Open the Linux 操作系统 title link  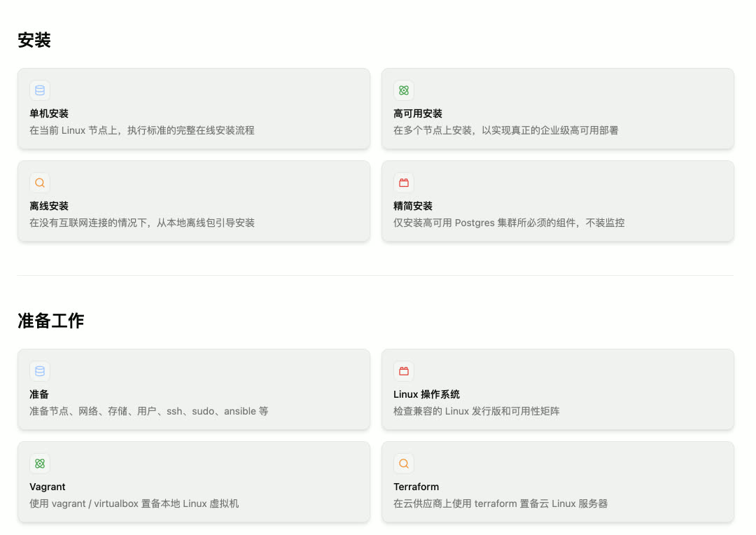(x=426, y=394)
